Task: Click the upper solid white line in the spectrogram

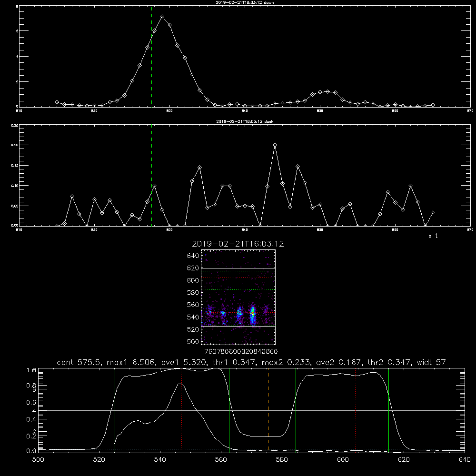Action: [238, 268]
